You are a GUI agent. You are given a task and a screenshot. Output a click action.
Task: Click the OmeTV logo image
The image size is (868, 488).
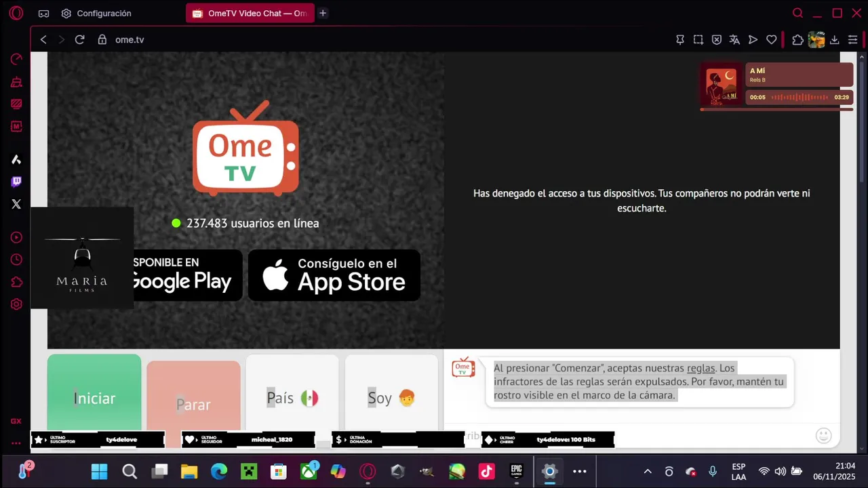click(x=245, y=149)
